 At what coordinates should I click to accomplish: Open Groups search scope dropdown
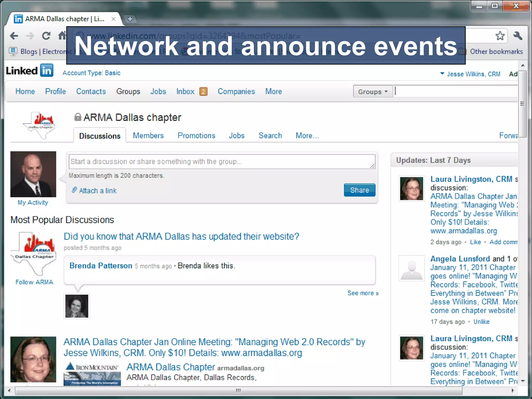[x=373, y=91]
